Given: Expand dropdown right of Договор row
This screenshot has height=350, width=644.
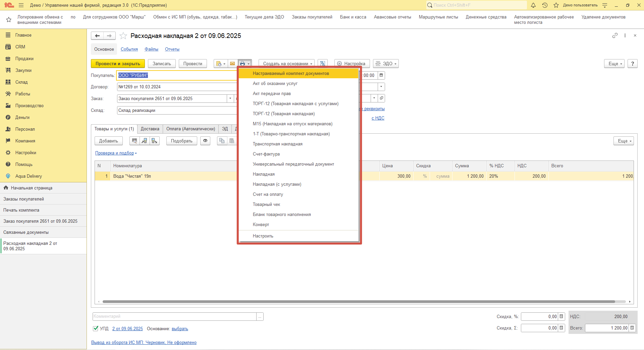Looking at the screenshot, I should 381,87.
